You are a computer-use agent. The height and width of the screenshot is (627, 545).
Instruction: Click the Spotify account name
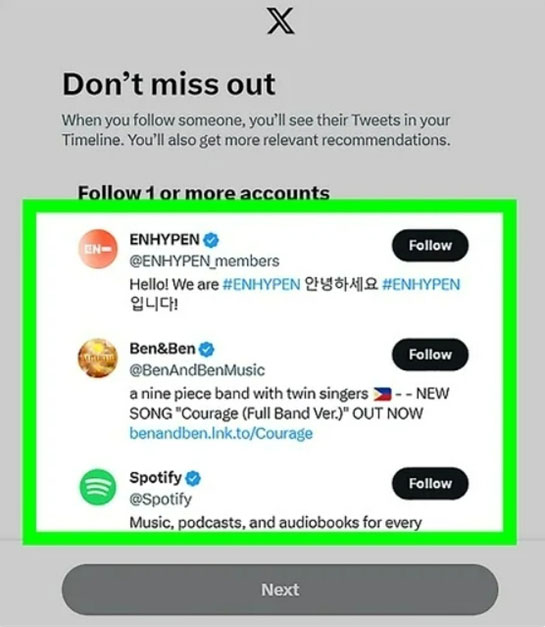(156, 478)
